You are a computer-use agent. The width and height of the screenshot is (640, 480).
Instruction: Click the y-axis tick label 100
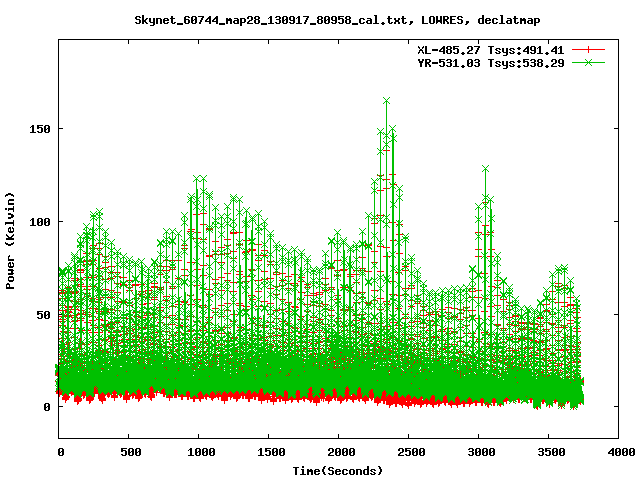coord(40,222)
